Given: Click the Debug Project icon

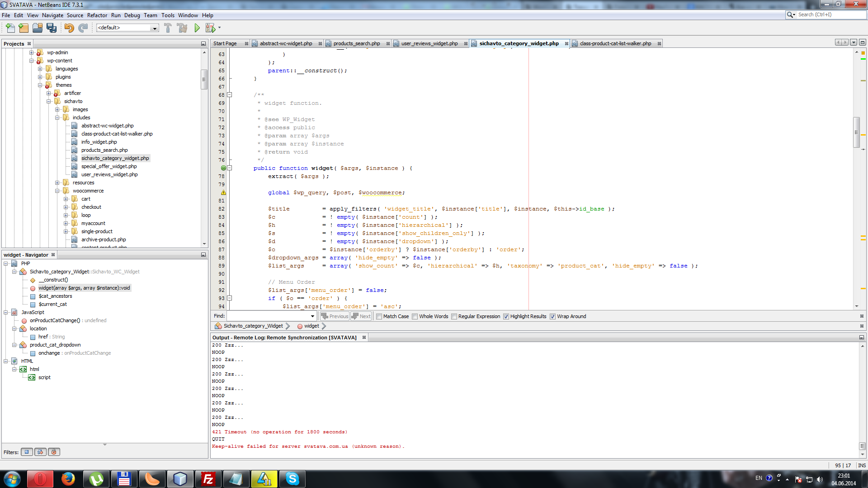Looking at the screenshot, I should coord(210,28).
